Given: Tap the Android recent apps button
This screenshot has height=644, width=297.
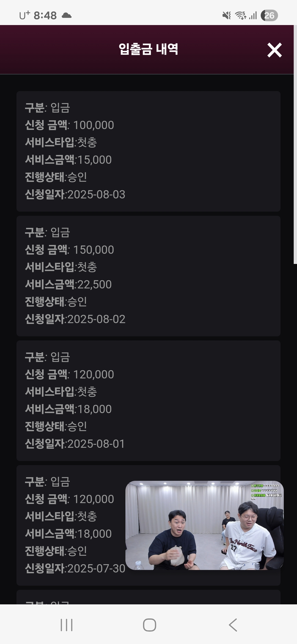Looking at the screenshot, I should [67, 625].
